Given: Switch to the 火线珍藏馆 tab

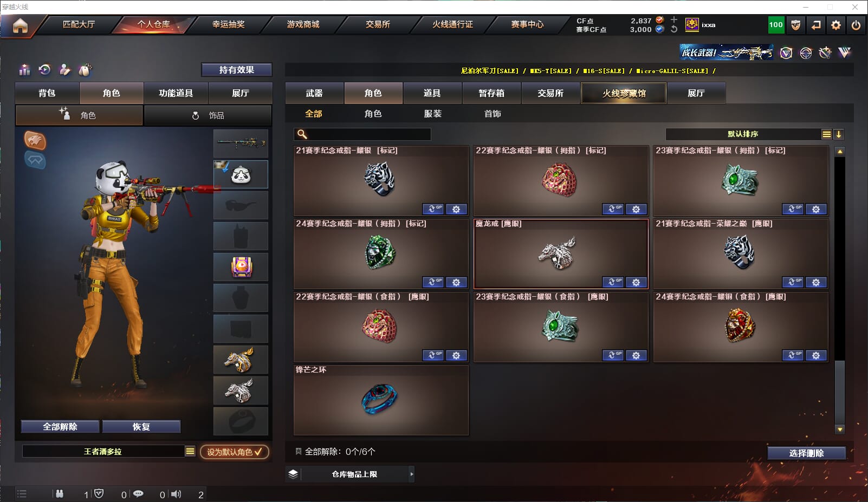Looking at the screenshot, I should (624, 93).
